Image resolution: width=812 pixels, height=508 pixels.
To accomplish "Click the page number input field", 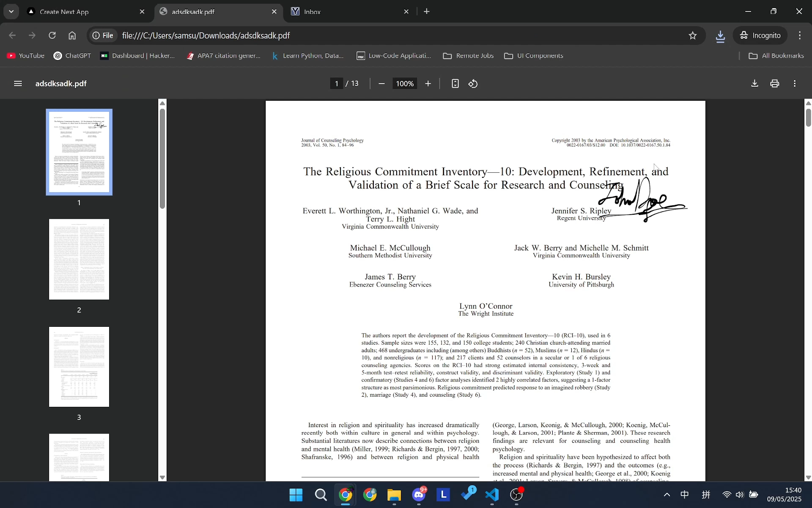I will (x=337, y=84).
